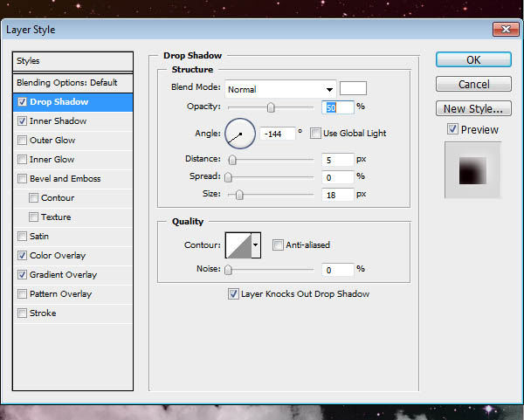
Task: Open the Contour curve thumbnail
Action: pyautogui.click(x=238, y=245)
